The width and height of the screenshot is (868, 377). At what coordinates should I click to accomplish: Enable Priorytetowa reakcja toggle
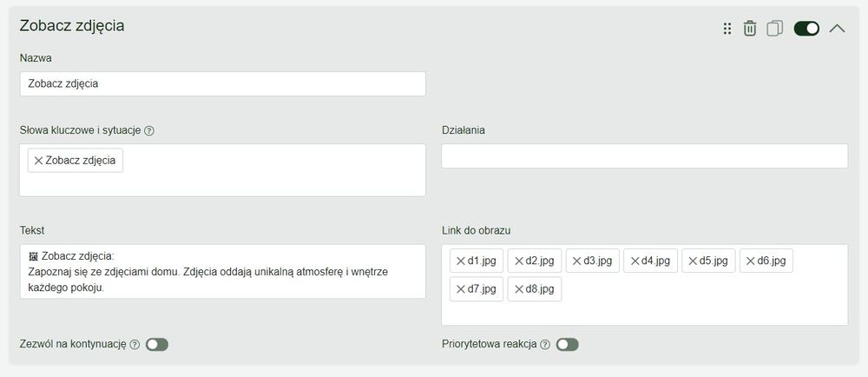pyautogui.click(x=568, y=344)
